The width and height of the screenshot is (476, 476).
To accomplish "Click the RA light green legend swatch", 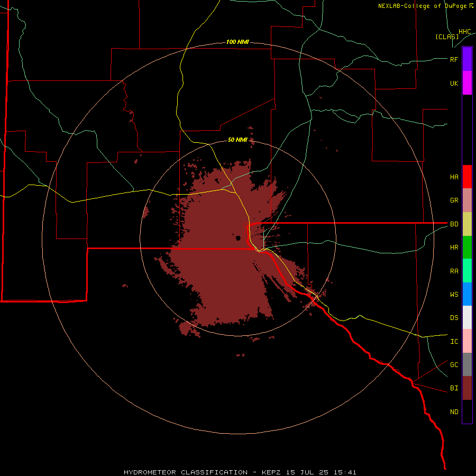I will click(x=467, y=271).
